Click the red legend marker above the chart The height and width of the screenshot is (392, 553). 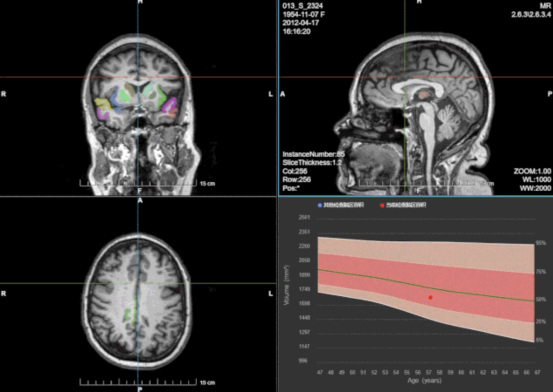coord(382,205)
